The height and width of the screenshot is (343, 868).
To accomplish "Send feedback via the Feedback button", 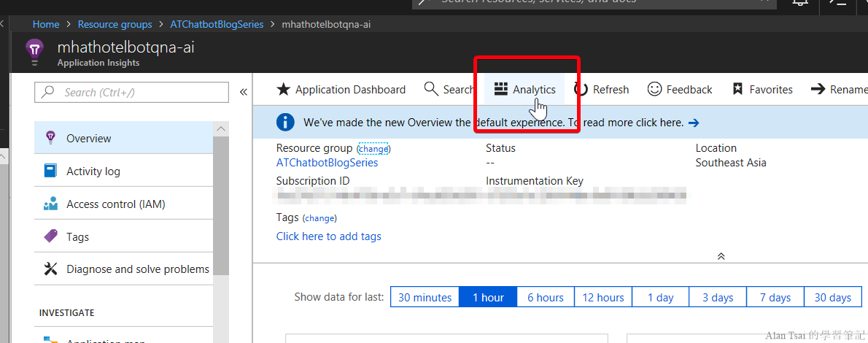I will [680, 89].
